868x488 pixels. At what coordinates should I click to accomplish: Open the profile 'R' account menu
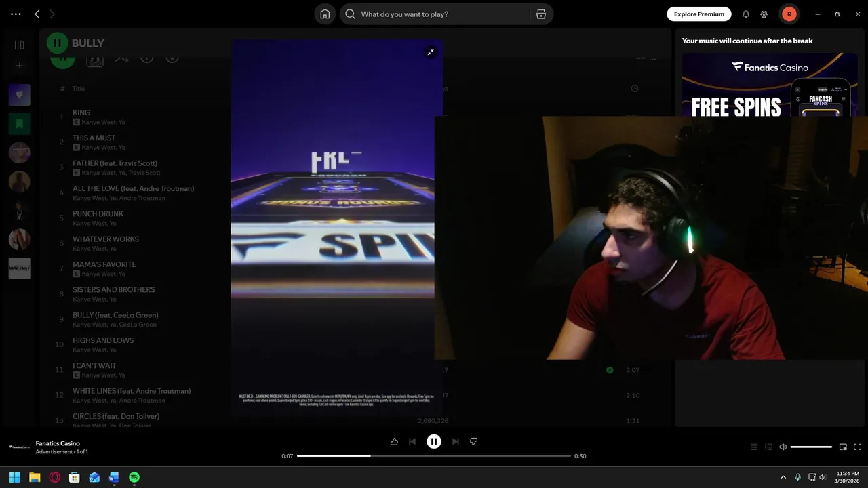789,14
